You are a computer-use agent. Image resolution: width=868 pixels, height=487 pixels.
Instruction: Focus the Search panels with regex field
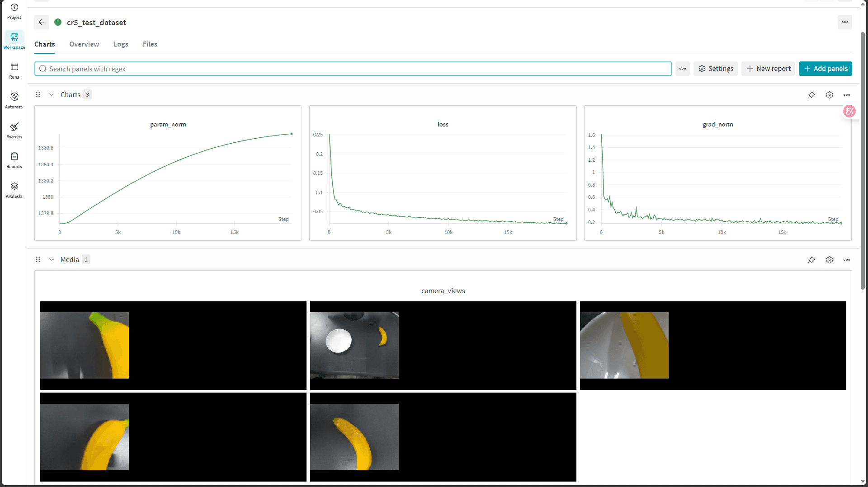pyautogui.click(x=353, y=69)
